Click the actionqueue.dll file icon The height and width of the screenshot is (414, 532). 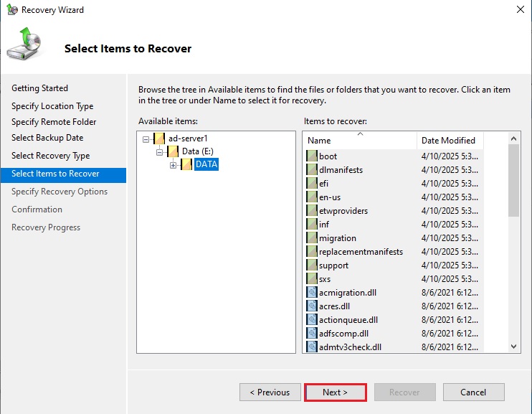tap(312, 320)
